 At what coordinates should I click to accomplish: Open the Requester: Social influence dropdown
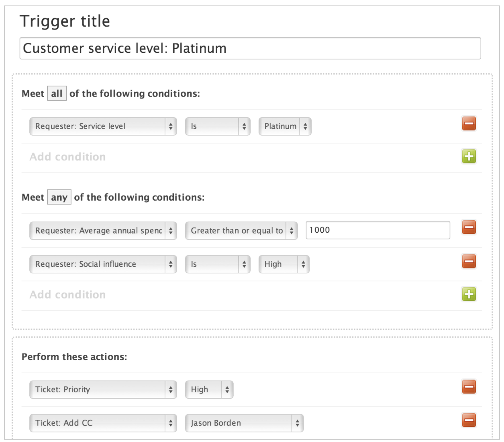tap(103, 264)
